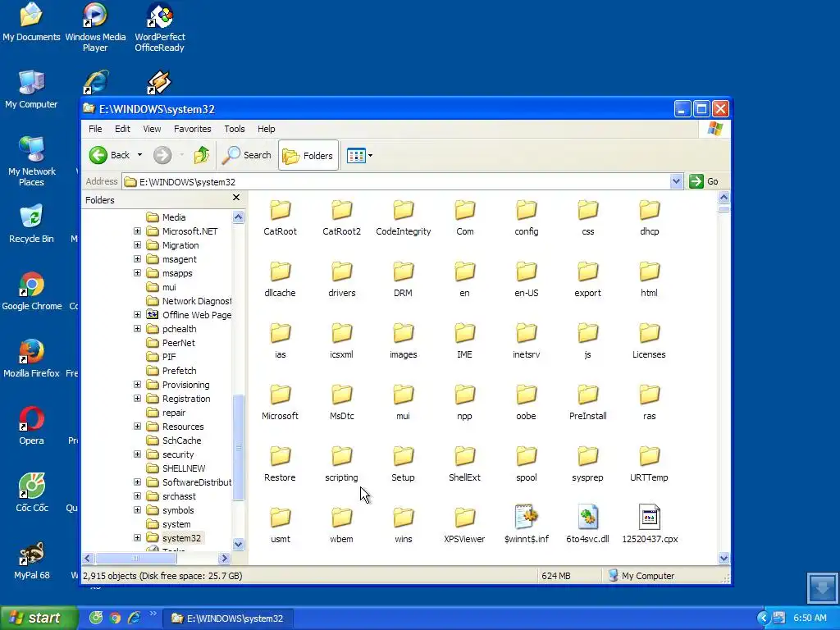Open Google Chrome desktop shortcut
The height and width of the screenshot is (630, 840).
coord(32,291)
